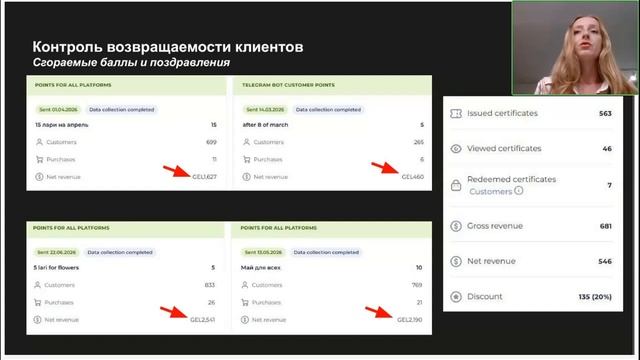Click the campaign title '5 lari for flowers'
This screenshot has height=360, width=640.
pos(56,268)
